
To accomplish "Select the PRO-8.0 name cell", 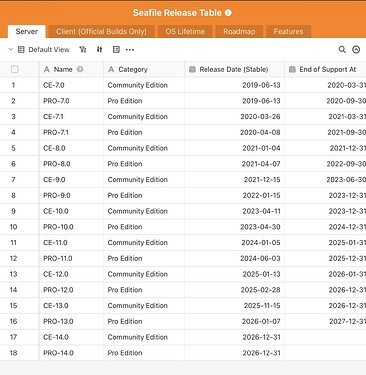I will point(71,164).
